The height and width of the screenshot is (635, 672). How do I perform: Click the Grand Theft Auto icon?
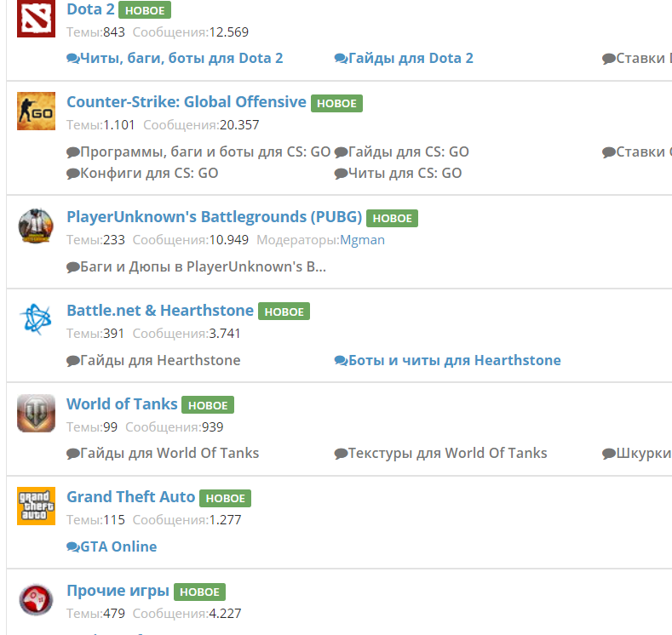(36, 506)
